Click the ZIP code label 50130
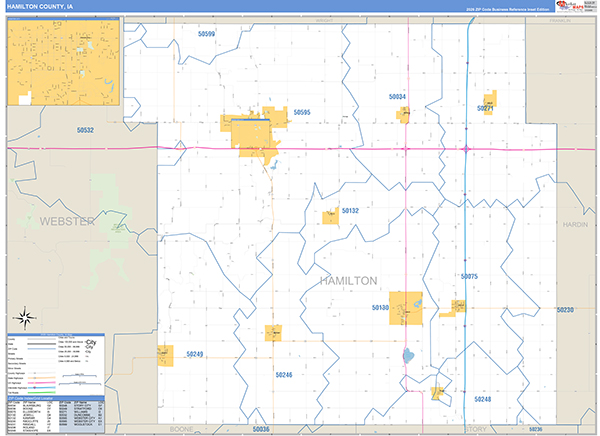Image resolution: width=600 pixels, height=436 pixels. pos(380,307)
